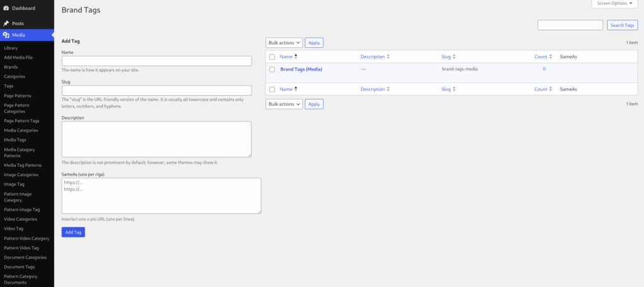Screen dimensions: 644x287
Task: Click sort arrows beside bottom Slug header
Action: [x=454, y=89]
